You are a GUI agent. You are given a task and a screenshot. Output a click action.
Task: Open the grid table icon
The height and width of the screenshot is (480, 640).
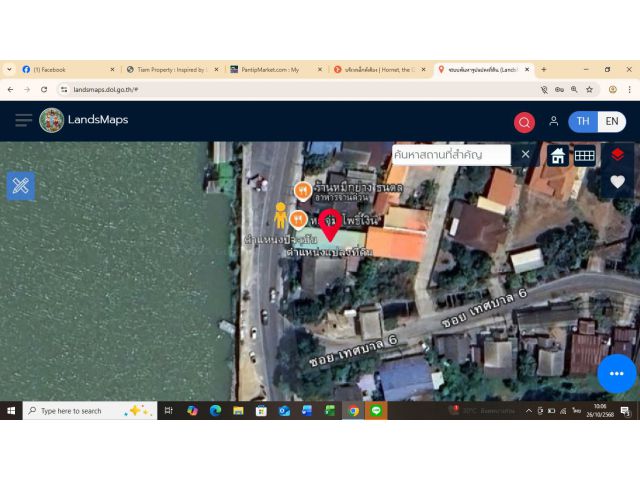(584, 156)
